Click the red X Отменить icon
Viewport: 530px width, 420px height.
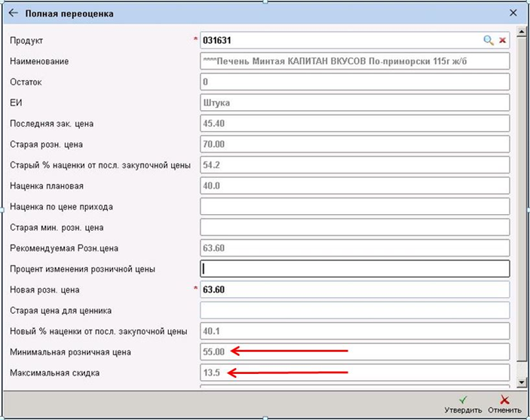(504, 400)
